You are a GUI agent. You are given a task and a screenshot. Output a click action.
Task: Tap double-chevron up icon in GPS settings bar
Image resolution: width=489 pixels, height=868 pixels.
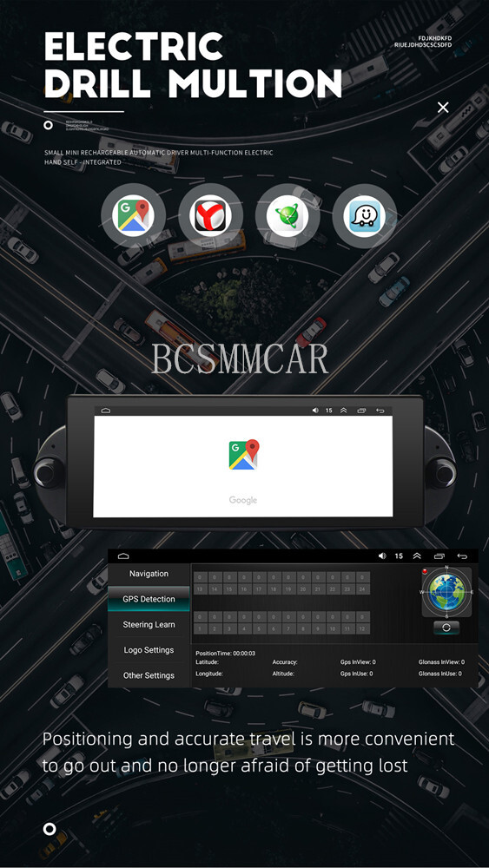click(417, 556)
